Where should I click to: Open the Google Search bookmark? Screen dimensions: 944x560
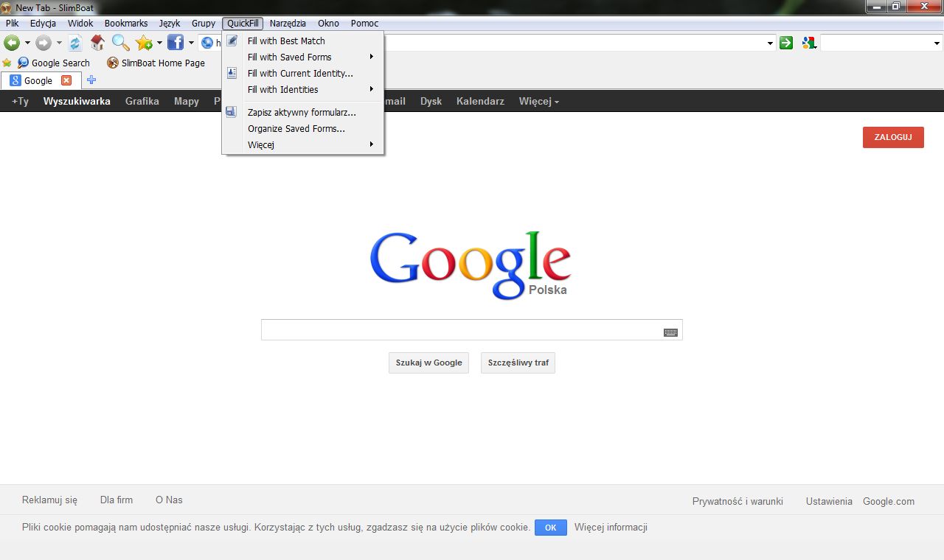pyautogui.click(x=54, y=63)
